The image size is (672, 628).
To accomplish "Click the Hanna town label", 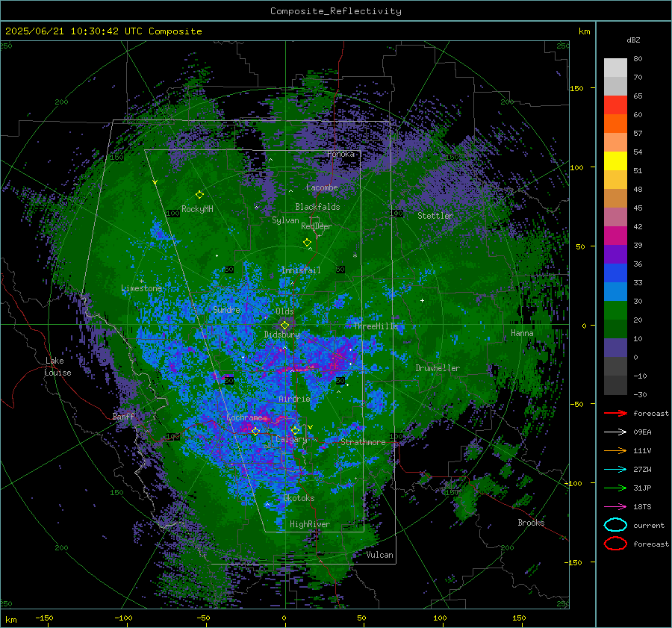I will point(522,333).
